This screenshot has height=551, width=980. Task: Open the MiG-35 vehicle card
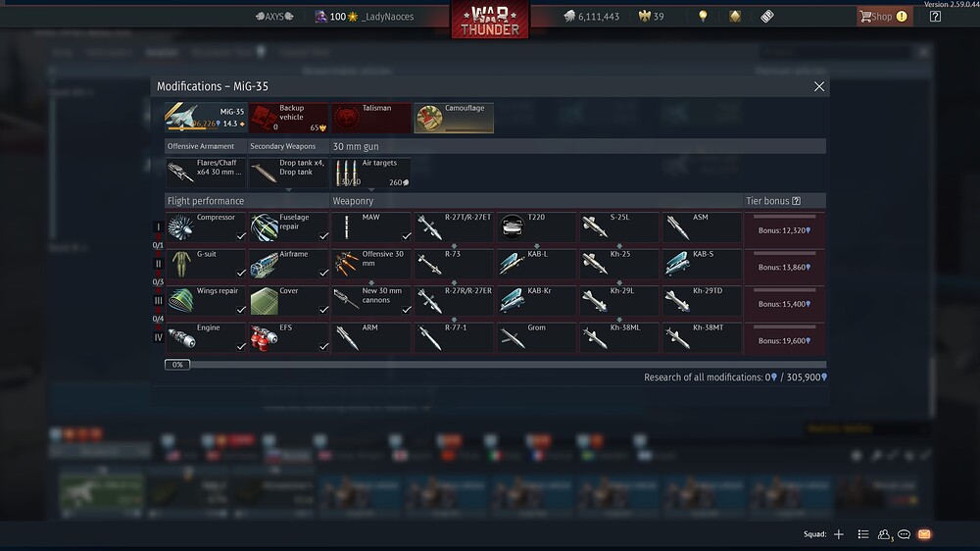pos(206,118)
